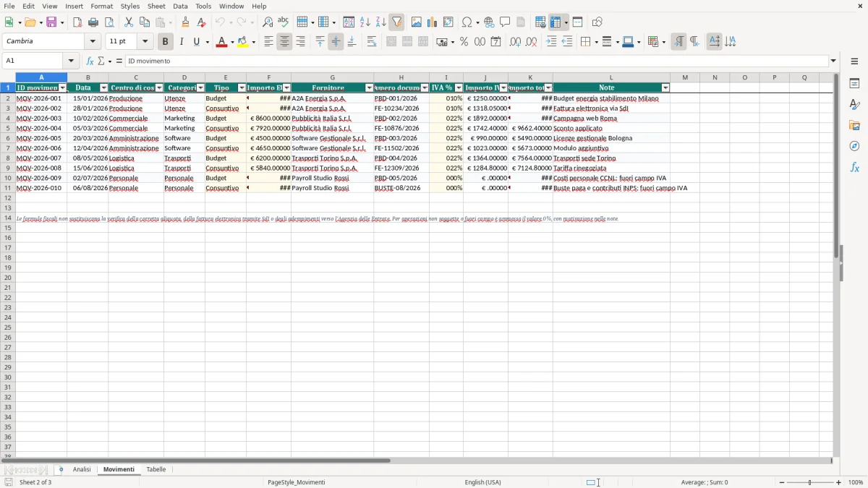868x488 pixels.
Task: Save the document with the Save icon
Action: (51, 22)
